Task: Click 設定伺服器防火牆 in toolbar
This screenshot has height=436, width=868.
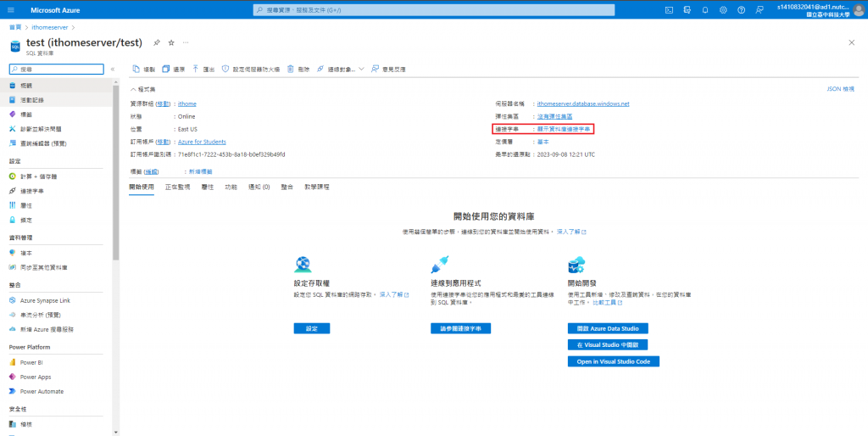Action: (x=251, y=70)
